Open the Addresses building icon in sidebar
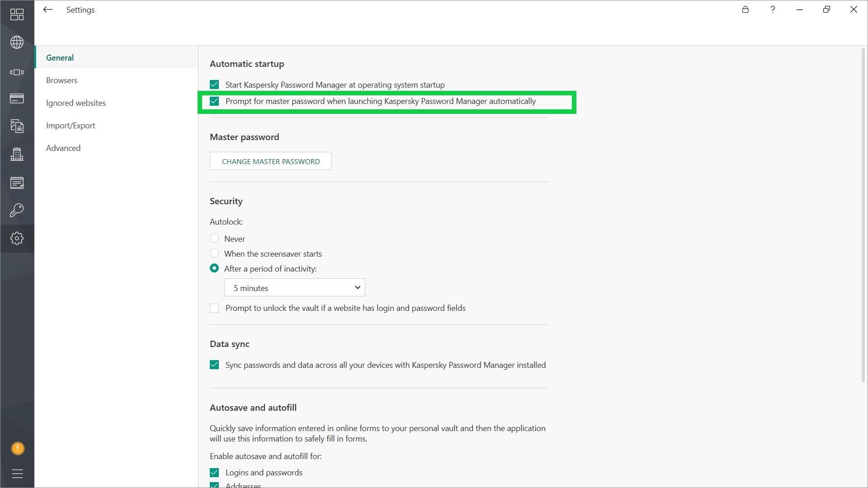Image resolution: width=868 pixels, height=488 pixels. click(x=17, y=155)
